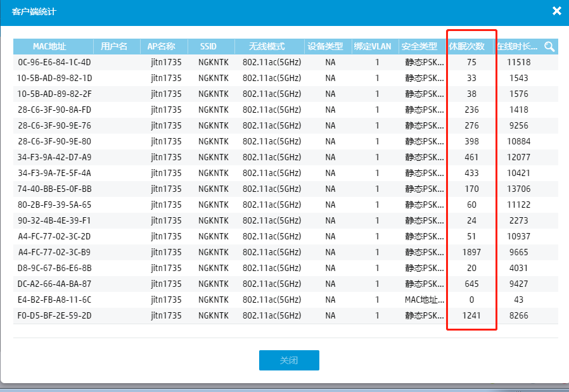Screen dimensions: 569x392
Task: Select MAC address DC-A2-66-4A-BA-87
Action: coord(54,284)
